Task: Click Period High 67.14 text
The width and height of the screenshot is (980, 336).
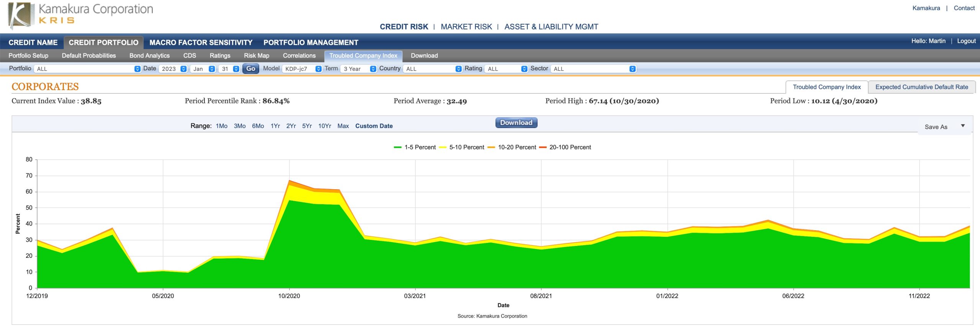Action: pos(602,101)
